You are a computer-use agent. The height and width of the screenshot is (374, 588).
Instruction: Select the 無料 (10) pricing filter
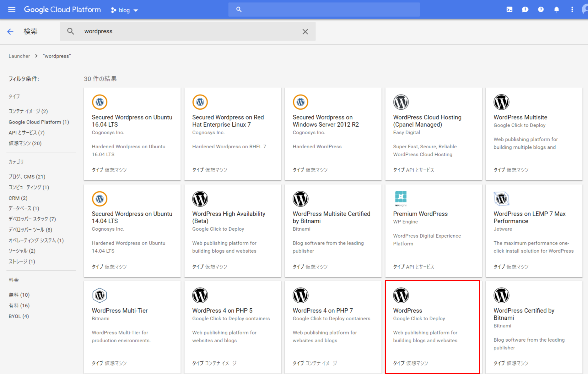click(x=19, y=295)
